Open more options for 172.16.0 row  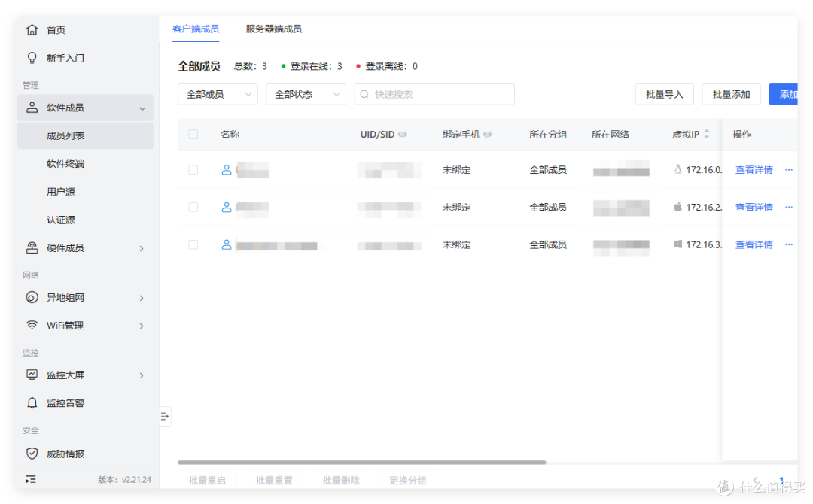point(789,170)
